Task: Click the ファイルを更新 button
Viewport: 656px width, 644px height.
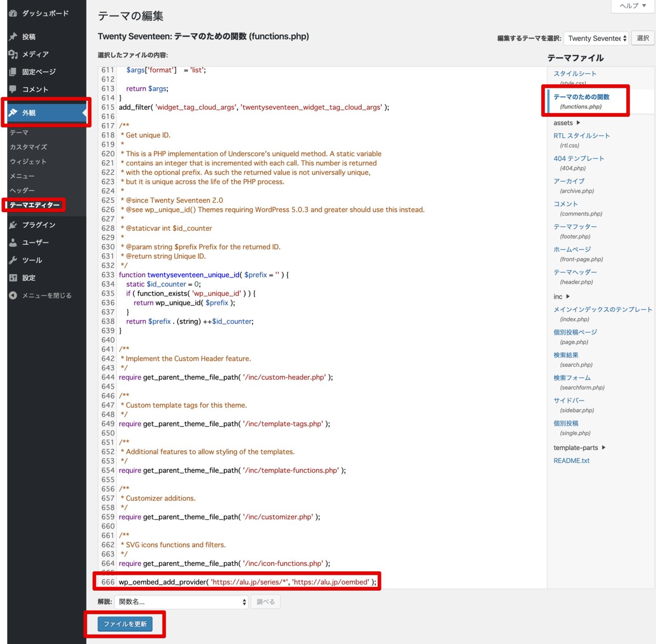Action: pyautogui.click(x=125, y=624)
